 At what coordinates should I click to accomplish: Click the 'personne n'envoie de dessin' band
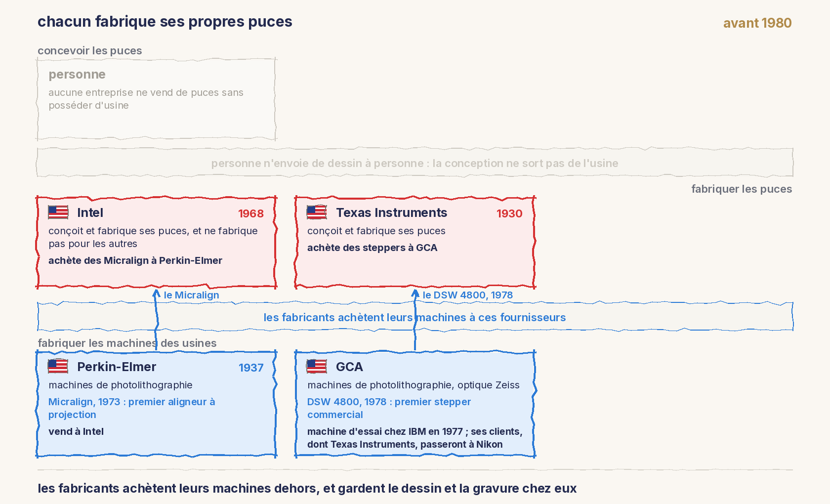415,163
